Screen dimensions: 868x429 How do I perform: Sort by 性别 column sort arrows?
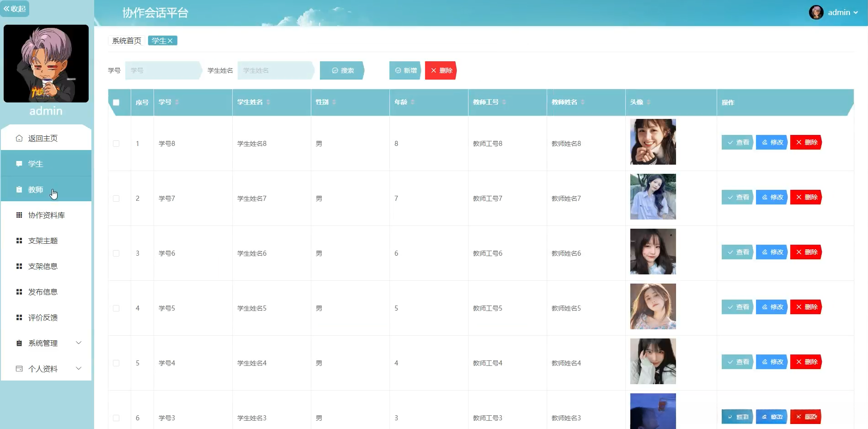click(334, 102)
